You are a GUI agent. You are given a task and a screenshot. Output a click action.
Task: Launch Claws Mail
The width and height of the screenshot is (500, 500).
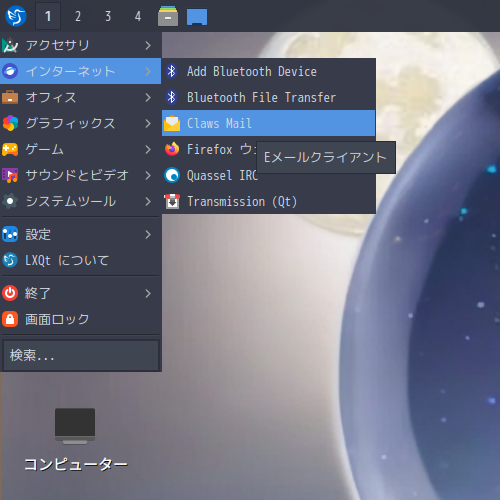(269, 123)
